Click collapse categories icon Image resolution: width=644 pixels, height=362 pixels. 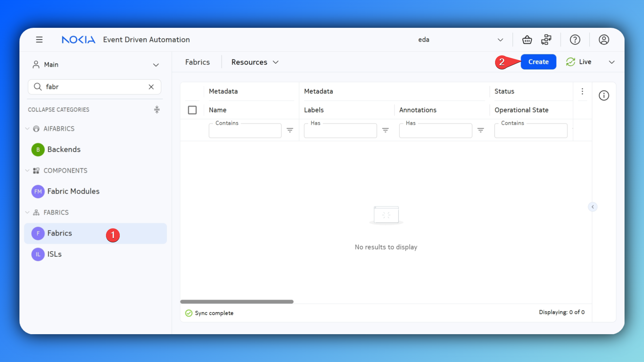[x=157, y=110]
